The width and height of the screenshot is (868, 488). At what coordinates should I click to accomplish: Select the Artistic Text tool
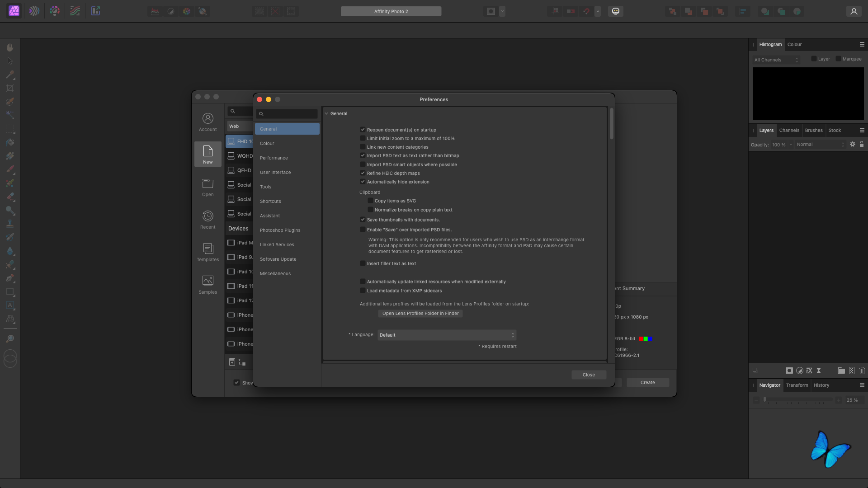point(10,305)
